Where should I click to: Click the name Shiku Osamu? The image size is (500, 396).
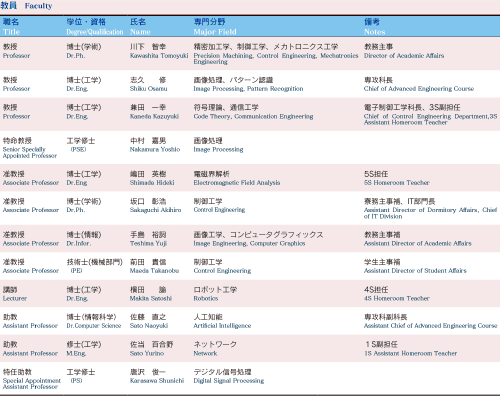(149, 89)
